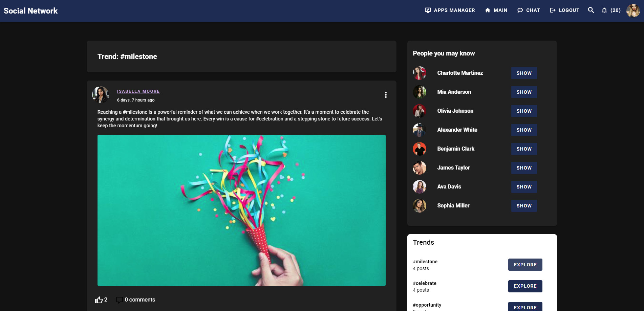Click the confetti image in the post
Screen dimensions: 644x311
coord(241,210)
